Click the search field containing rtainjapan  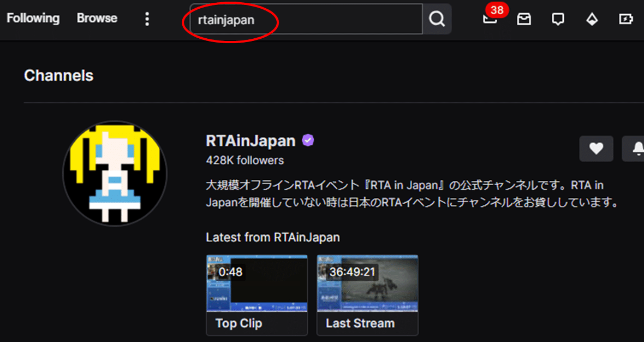(x=306, y=19)
